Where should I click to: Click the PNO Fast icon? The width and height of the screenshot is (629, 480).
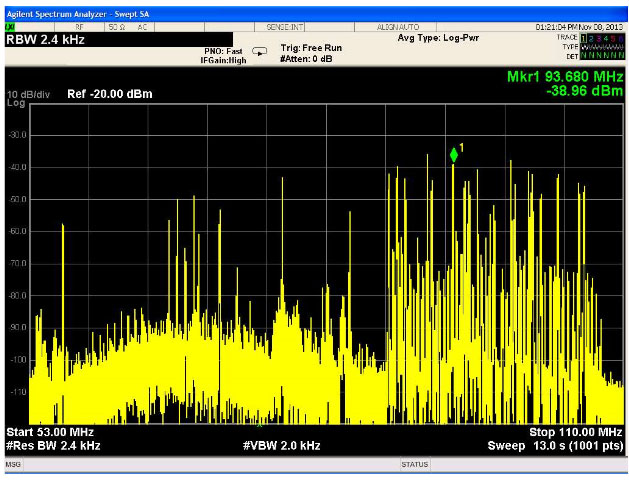point(260,51)
